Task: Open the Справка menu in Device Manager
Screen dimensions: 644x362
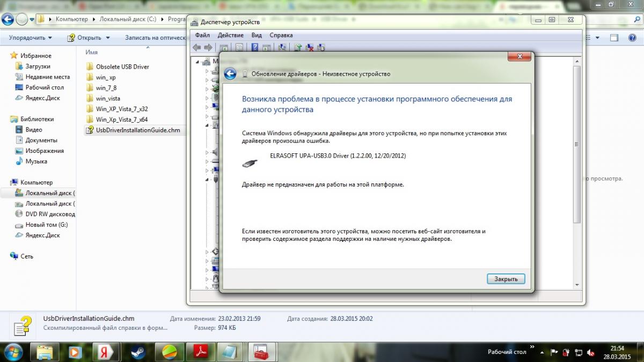Action: tap(281, 35)
